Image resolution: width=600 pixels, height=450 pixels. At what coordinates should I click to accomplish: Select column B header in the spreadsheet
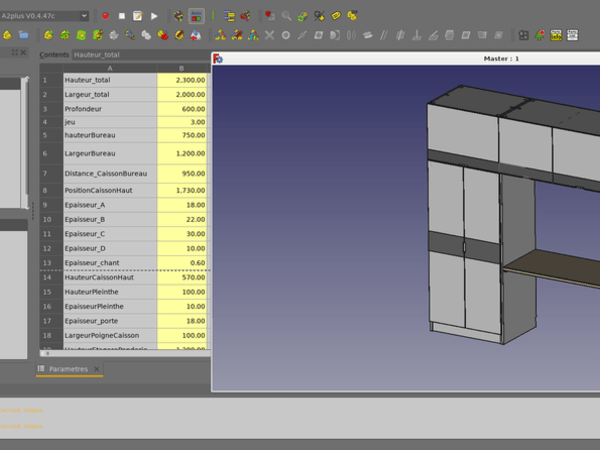(x=181, y=67)
